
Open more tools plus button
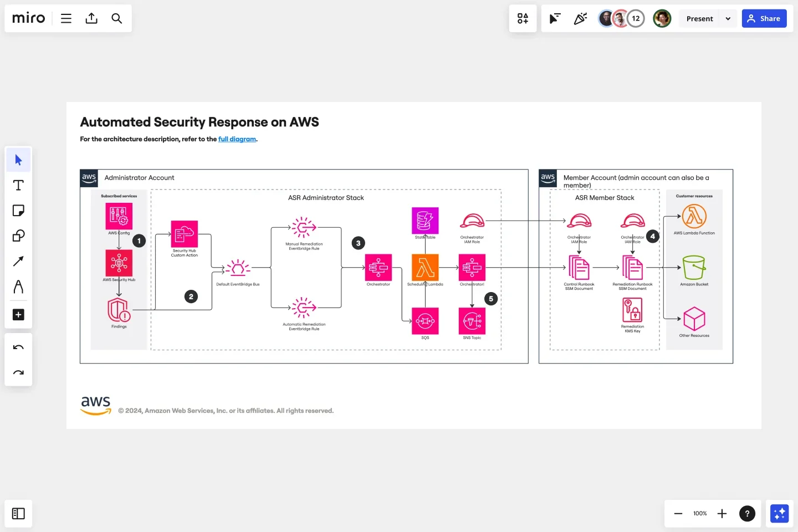coord(18,315)
